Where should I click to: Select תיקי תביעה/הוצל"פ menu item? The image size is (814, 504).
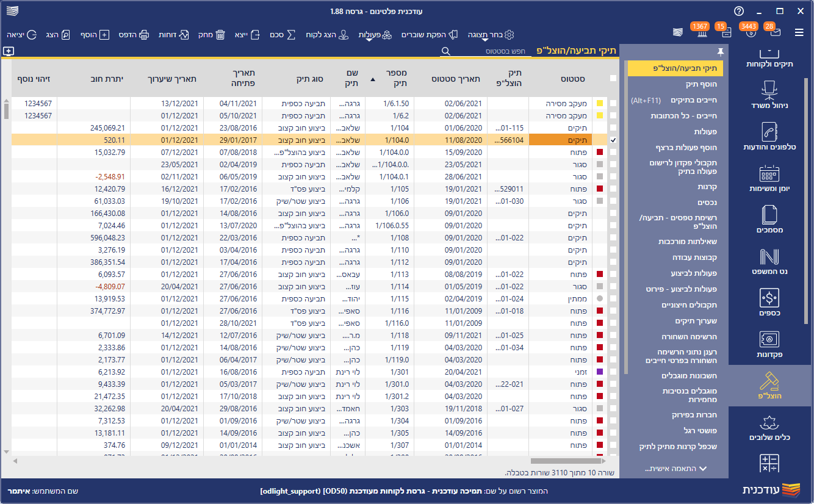click(x=675, y=68)
